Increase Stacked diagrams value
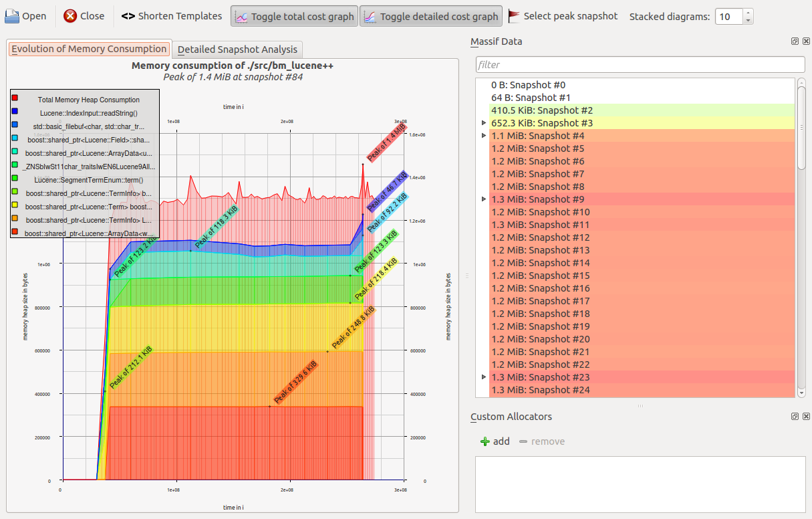This screenshot has width=812, height=519. click(x=748, y=12)
